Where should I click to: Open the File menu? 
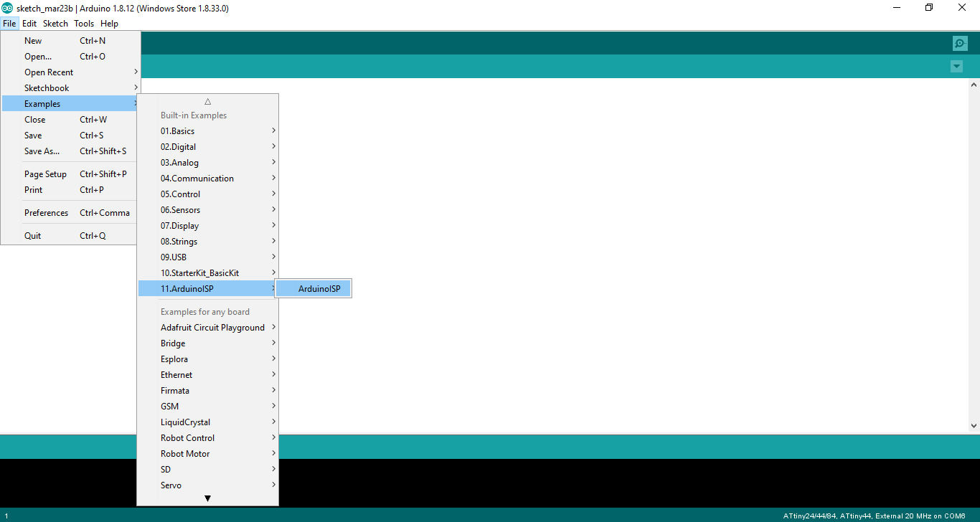tap(9, 24)
